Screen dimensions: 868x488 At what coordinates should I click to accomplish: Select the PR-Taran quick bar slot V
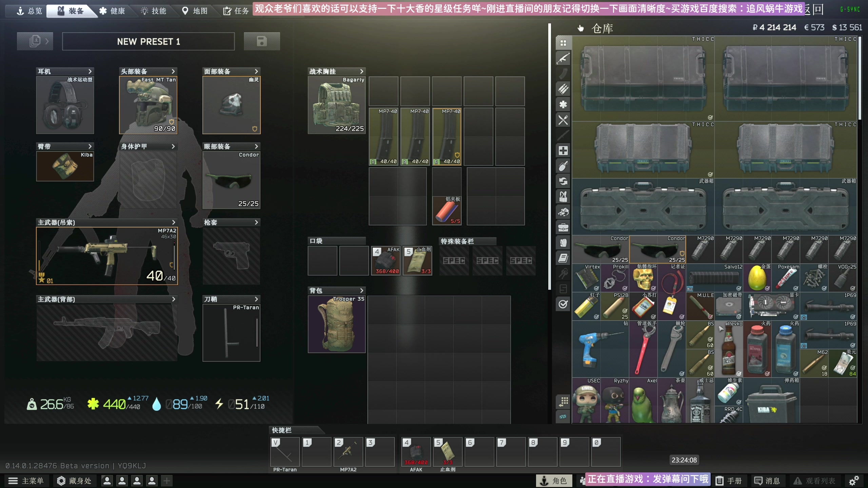(x=285, y=452)
